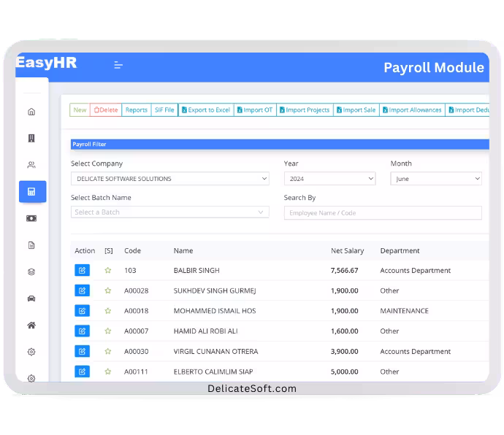Open the documents file sidebar icon
Image resolution: width=504 pixels, height=435 pixels.
click(x=31, y=245)
